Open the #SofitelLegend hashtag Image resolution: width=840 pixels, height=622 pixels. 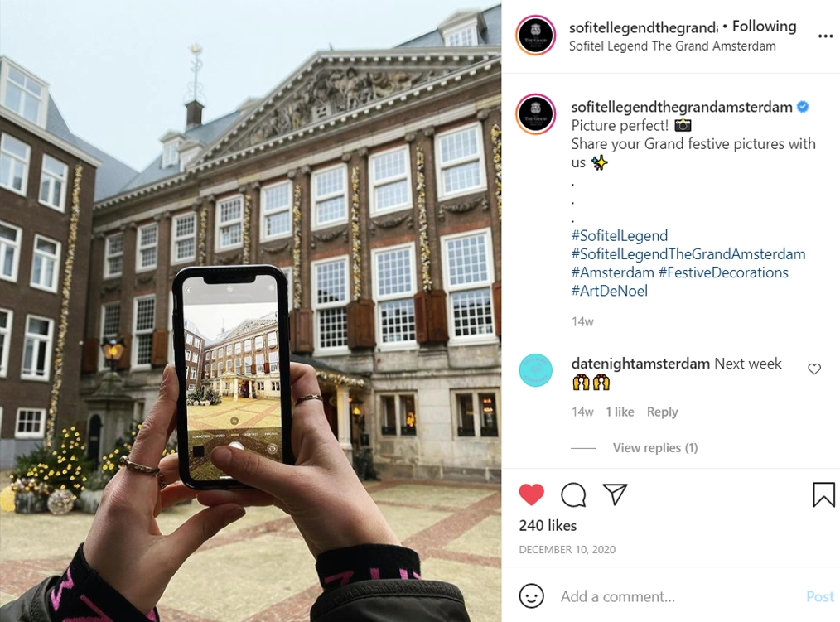click(620, 235)
